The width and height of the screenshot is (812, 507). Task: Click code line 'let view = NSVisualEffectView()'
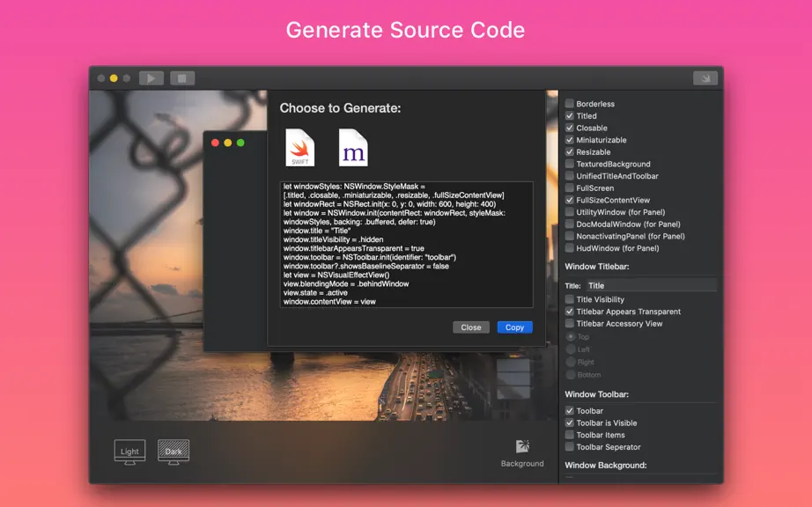coord(336,275)
